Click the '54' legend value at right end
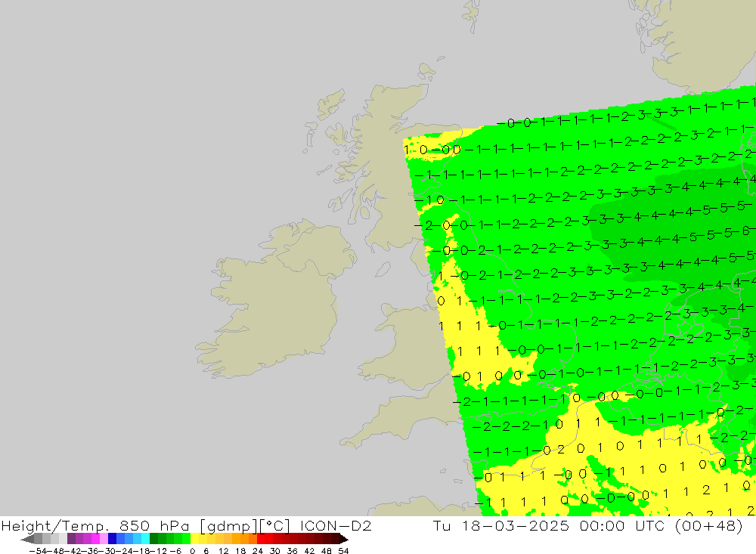756x554 pixels. click(343, 551)
